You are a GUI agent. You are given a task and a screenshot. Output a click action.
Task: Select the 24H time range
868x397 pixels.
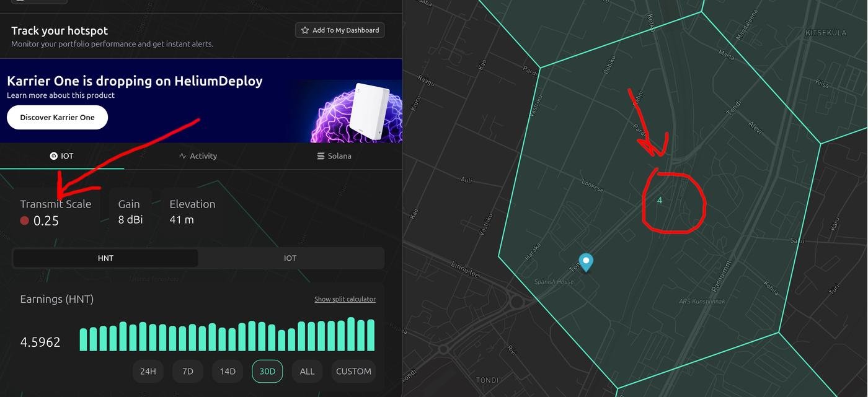tap(148, 372)
